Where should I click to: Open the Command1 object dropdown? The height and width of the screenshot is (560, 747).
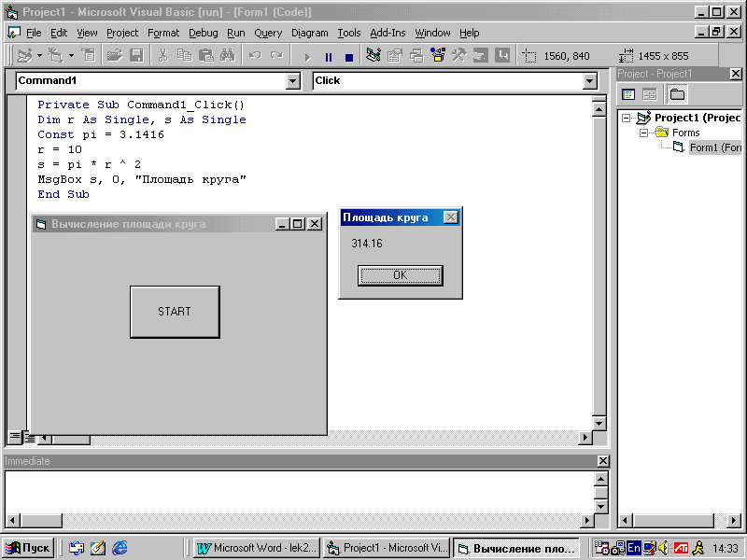click(293, 81)
